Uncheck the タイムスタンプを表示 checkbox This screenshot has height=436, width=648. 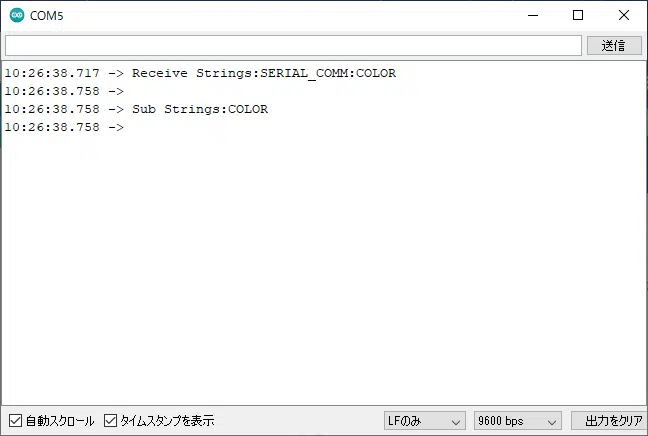point(111,421)
